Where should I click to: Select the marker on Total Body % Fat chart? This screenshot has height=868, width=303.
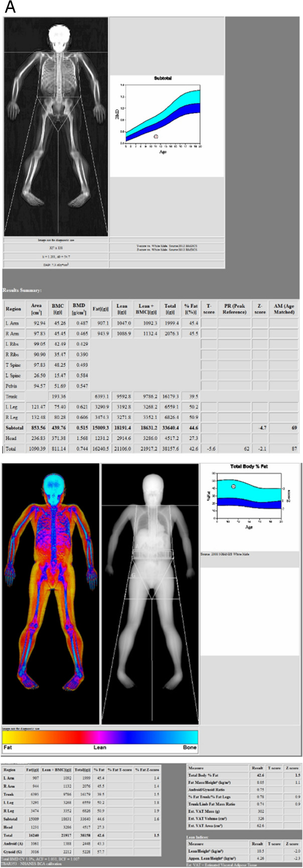coord(233,486)
